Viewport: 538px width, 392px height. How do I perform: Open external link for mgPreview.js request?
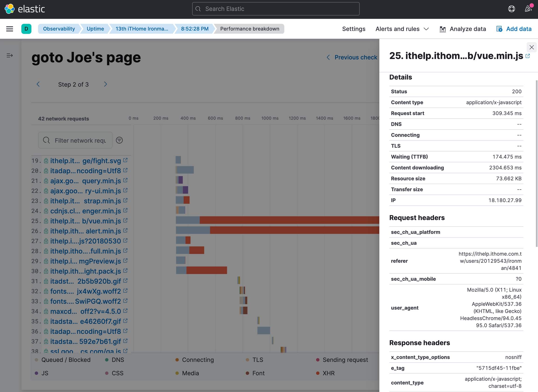(125, 261)
